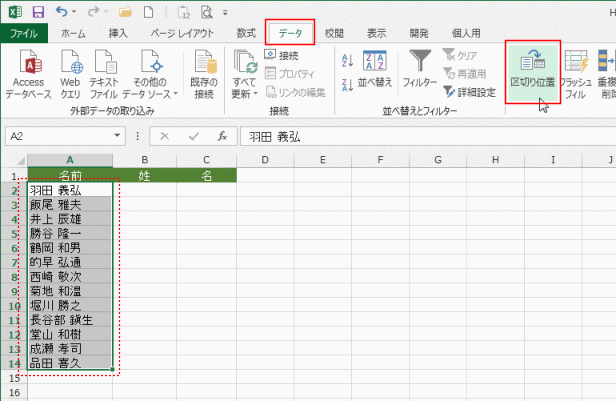616x401 pixels.
Task: Click the Text to Columns (区切り位置) button
Action: click(533, 71)
